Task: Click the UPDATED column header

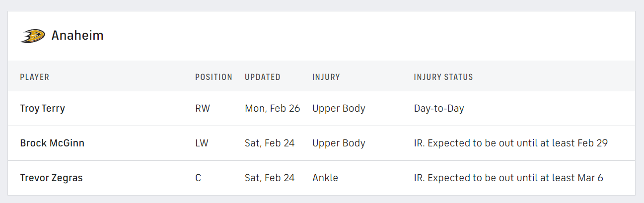Action: pyautogui.click(x=263, y=77)
